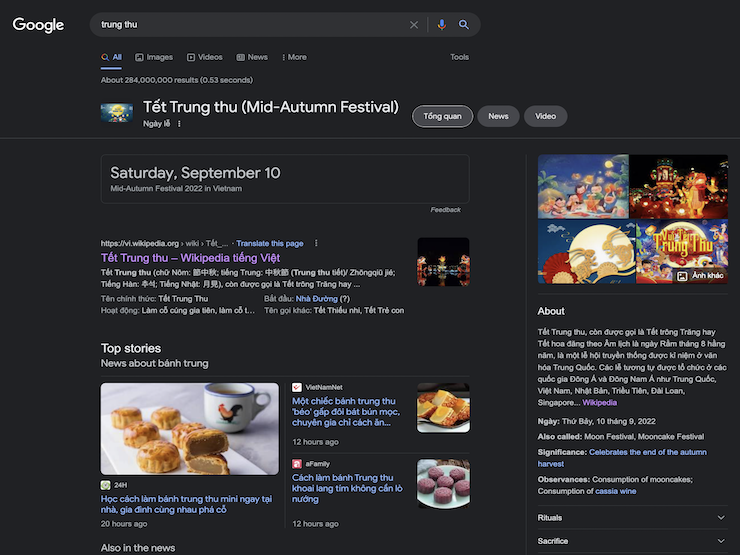
Task: Clear the search box text
Action: (x=414, y=25)
